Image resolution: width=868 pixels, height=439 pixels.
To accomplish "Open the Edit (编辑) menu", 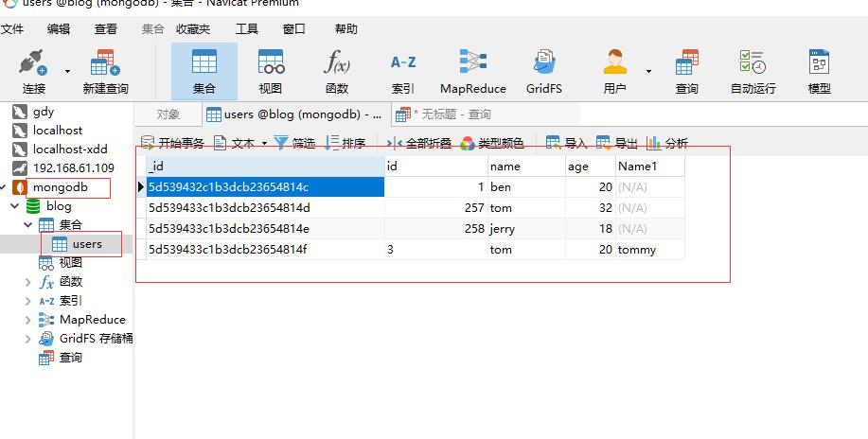I will point(59,28).
